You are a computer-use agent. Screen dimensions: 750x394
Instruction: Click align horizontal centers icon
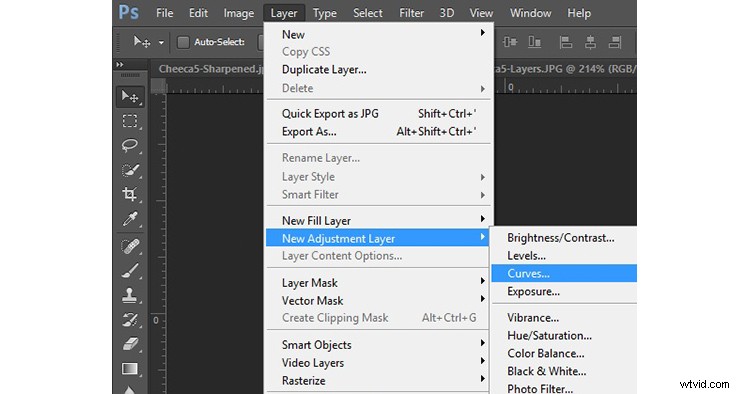590,42
